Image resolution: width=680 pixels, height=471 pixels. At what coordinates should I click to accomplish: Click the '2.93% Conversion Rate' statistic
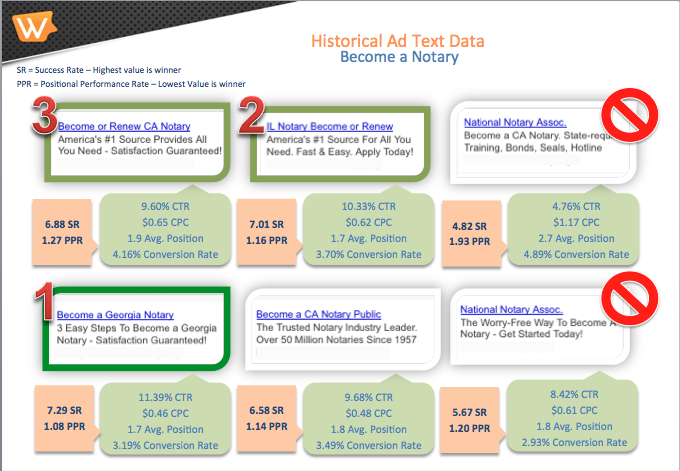tap(574, 442)
